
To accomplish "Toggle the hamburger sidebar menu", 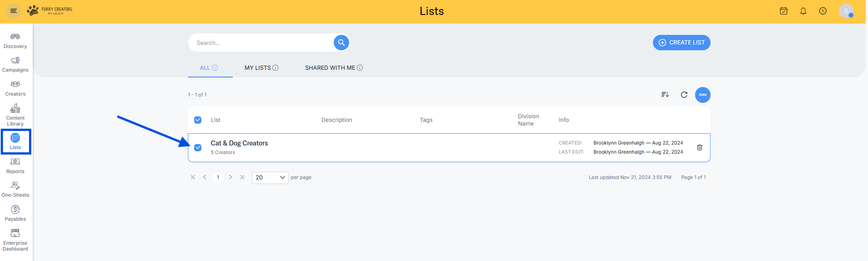I will coord(14,11).
